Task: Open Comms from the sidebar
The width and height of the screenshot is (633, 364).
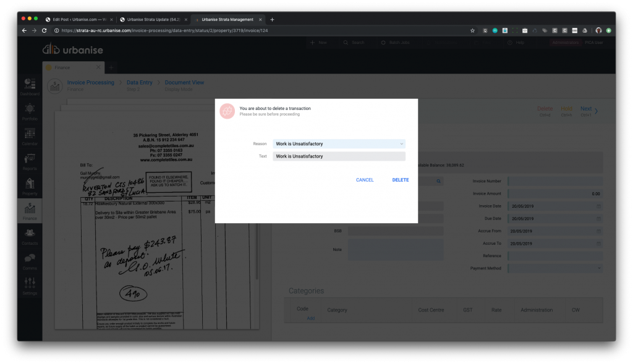Action: (x=30, y=260)
